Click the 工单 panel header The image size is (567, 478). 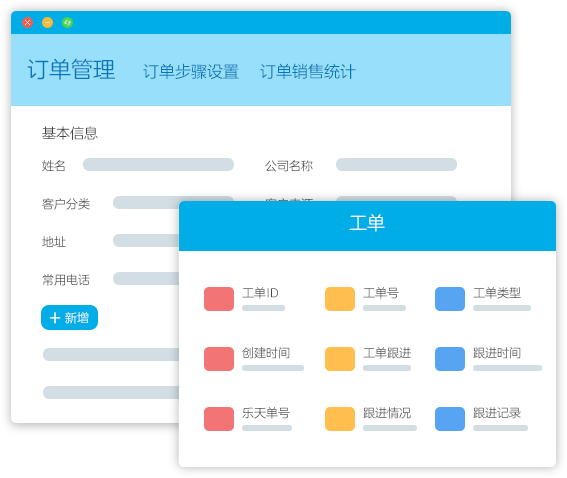click(x=367, y=226)
